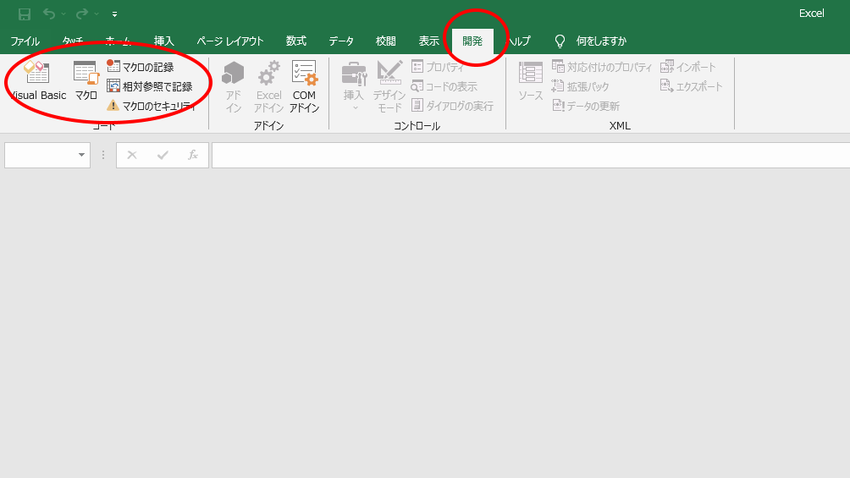Save the workbook via quick access

(x=24, y=14)
